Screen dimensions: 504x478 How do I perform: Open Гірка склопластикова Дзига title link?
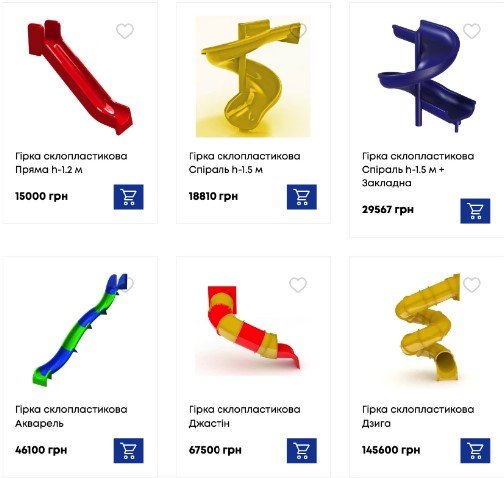pyautogui.click(x=418, y=416)
